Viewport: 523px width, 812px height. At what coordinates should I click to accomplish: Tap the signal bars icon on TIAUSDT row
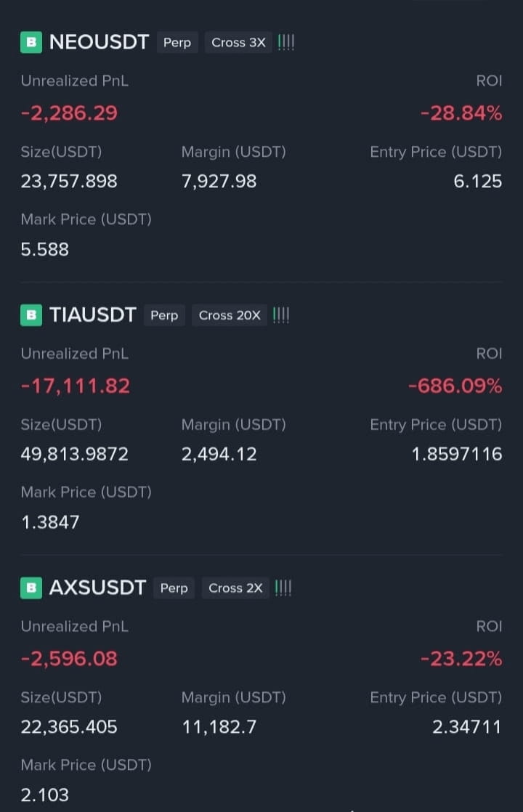(281, 315)
